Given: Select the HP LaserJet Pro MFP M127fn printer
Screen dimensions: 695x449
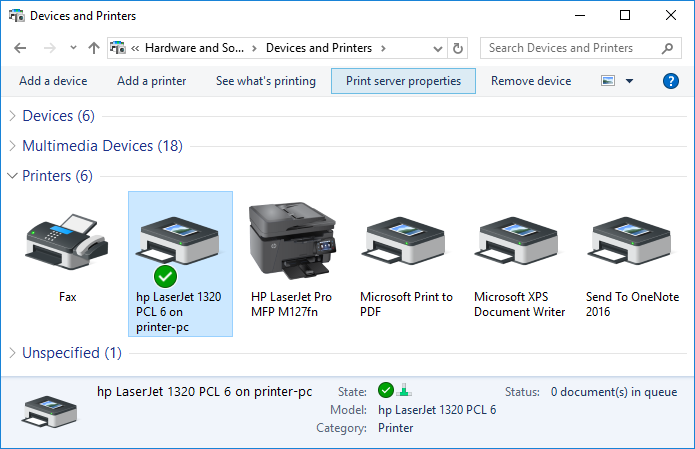Looking at the screenshot, I should (292, 241).
